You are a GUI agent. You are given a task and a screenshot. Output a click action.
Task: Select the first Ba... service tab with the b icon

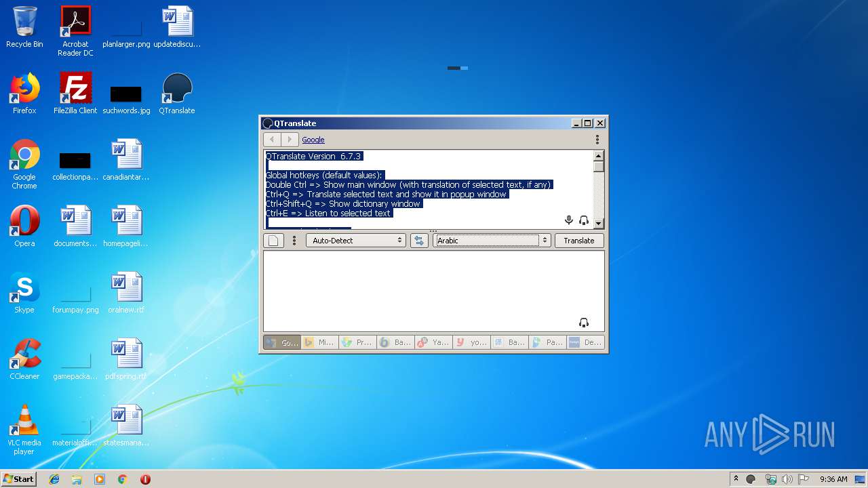tap(396, 342)
